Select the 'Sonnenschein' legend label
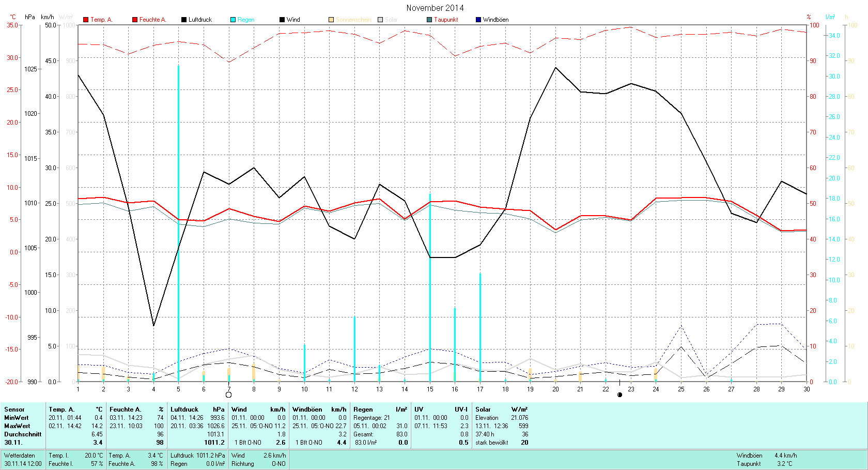868x470 pixels. [x=353, y=20]
